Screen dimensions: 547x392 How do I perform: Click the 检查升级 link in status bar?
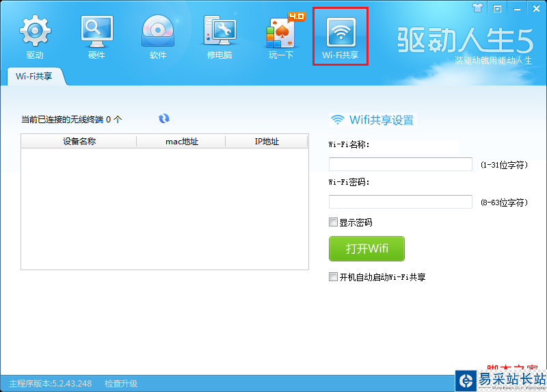point(121,384)
